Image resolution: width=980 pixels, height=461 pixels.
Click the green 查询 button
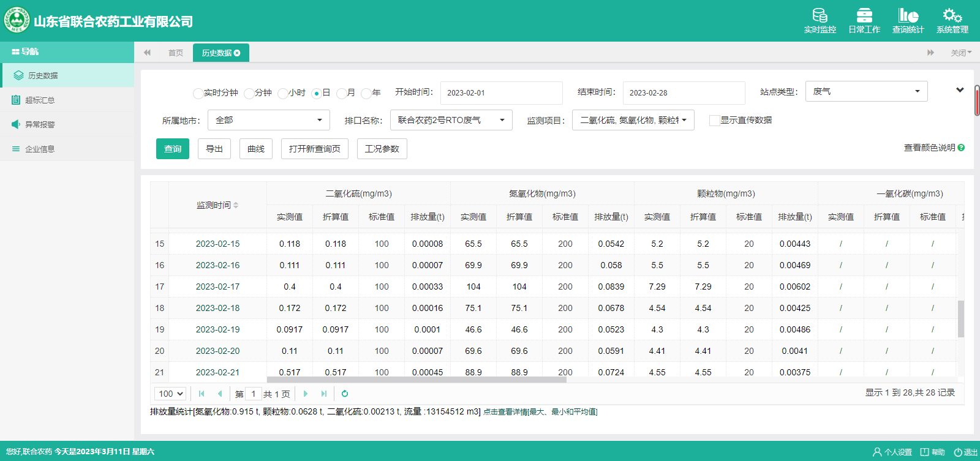click(173, 149)
